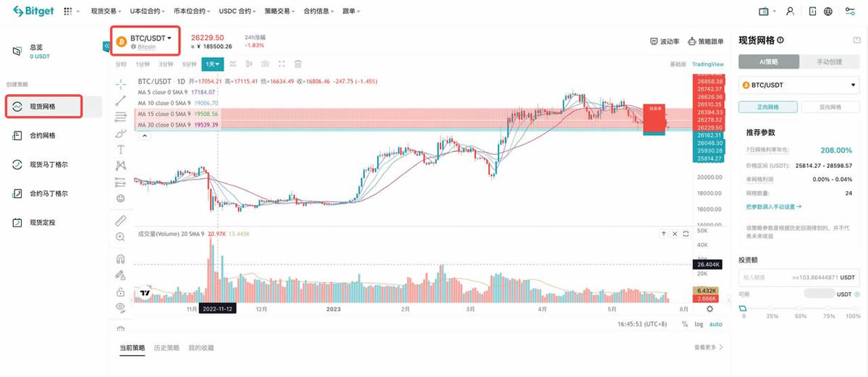This screenshot has width=868, height=377.
Task: Open the emoji icons drawing tool
Action: [x=120, y=198]
